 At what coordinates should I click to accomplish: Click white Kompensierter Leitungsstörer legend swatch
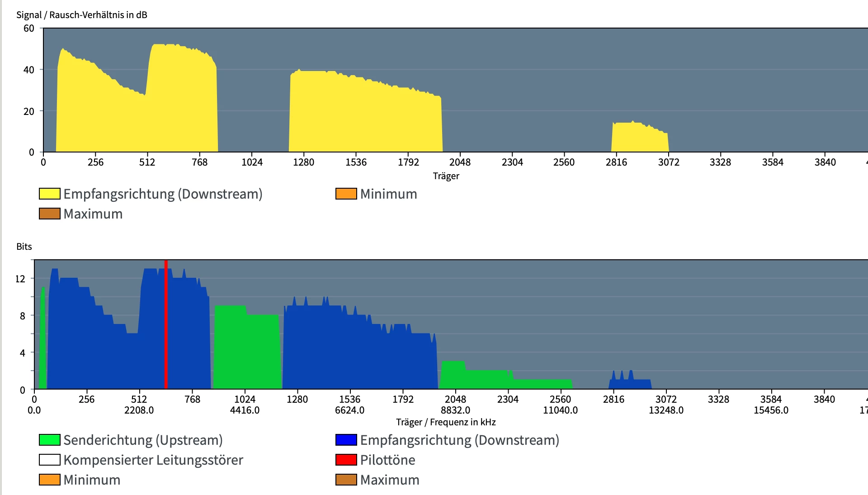50,460
